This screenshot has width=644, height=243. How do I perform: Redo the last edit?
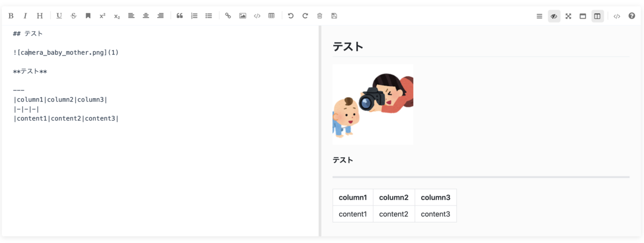[x=305, y=16]
